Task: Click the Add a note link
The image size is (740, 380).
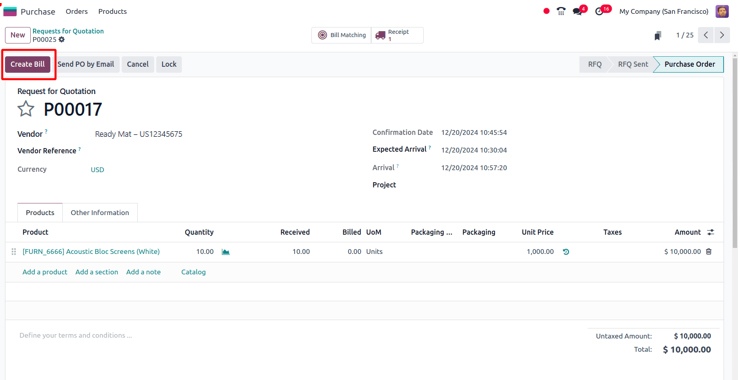Action: click(143, 272)
